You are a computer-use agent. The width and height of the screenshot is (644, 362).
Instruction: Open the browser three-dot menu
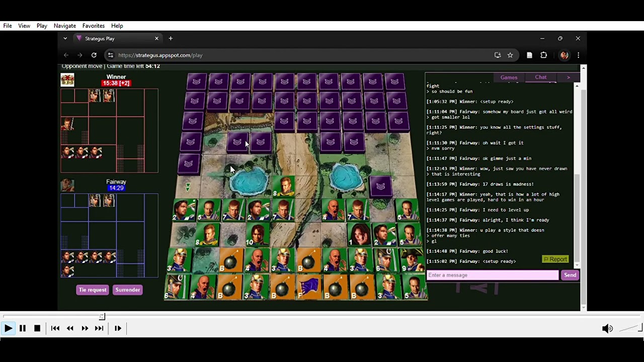click(578, 55)
